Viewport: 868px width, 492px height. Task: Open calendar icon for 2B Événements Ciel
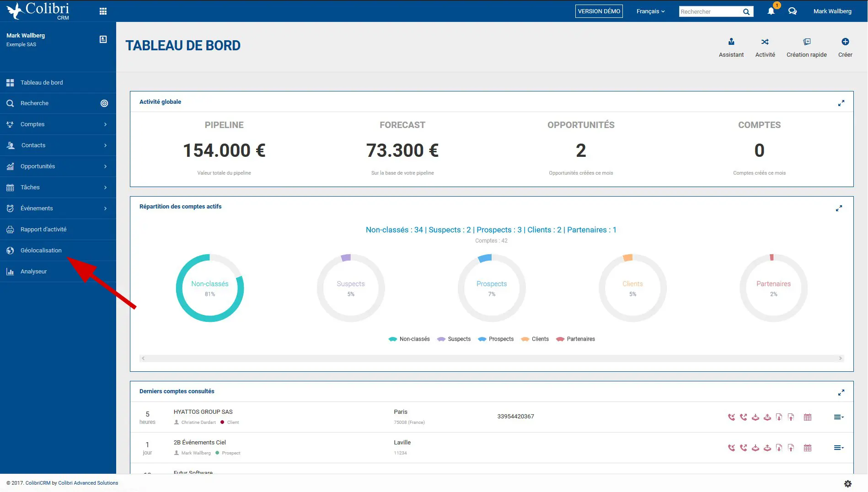[x=808, y=448]
